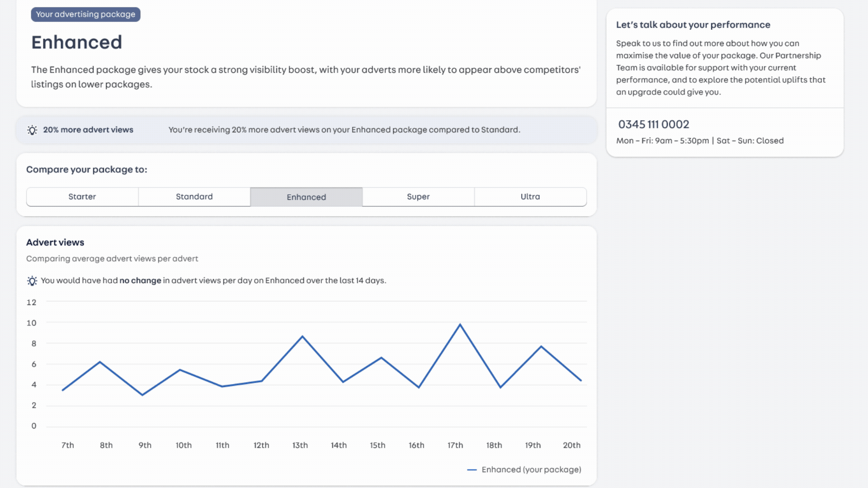The width and height of the screenshot is (868, 488).
Task: Select the Starter package comparison
Action: tap(82, 197)
